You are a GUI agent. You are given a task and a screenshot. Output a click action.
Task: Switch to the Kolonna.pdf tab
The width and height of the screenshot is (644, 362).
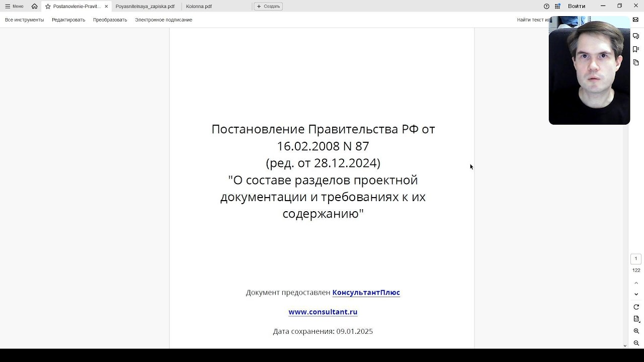pos(199,7)
